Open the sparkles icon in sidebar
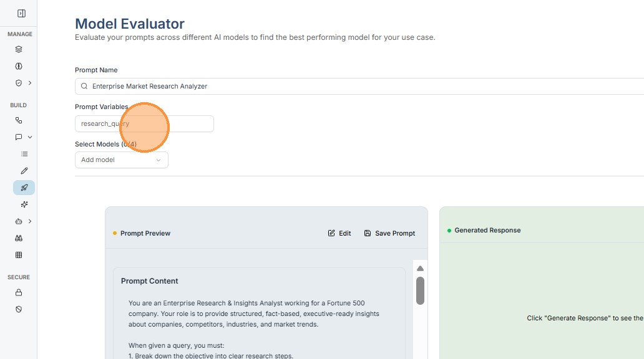644x359 pixels. 24,204
